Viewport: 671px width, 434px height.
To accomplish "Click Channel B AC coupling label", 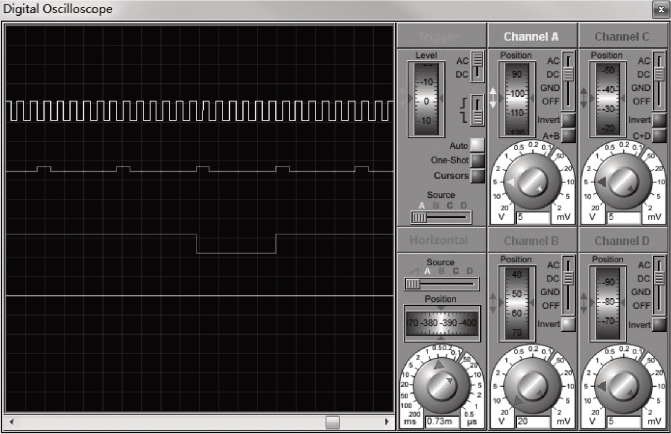I will pos(553,265).
